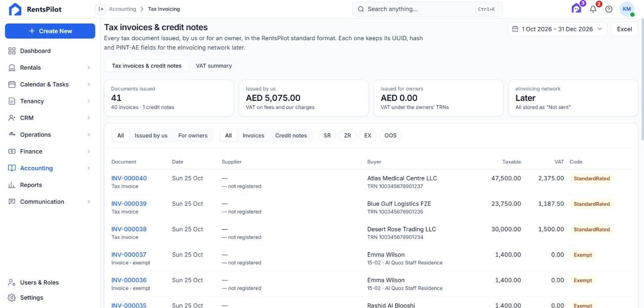The width and height of the screenshot is (644, 308).
Task: Click the Search anything field
Action: pyautogui.click(x=427, y=9)
